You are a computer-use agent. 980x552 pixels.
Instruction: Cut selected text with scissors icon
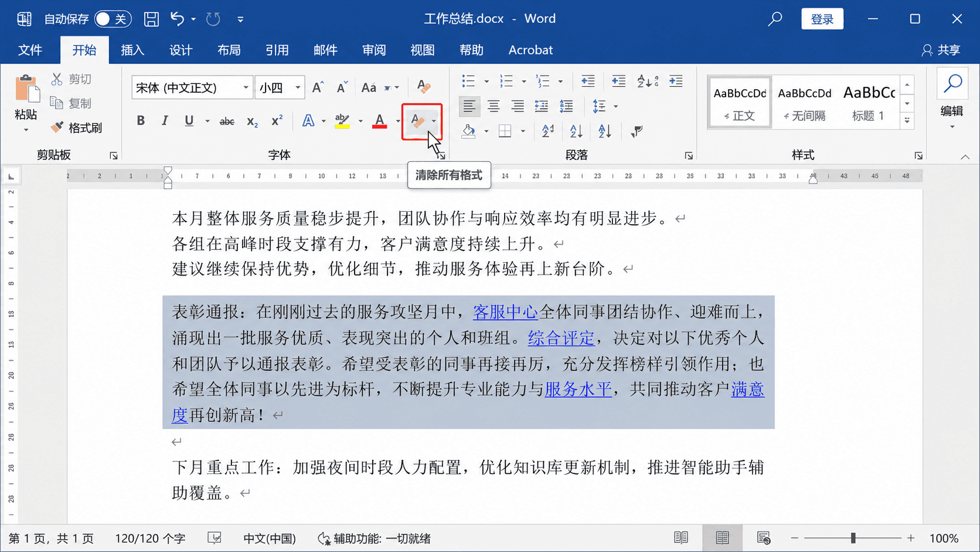[57, 79]
